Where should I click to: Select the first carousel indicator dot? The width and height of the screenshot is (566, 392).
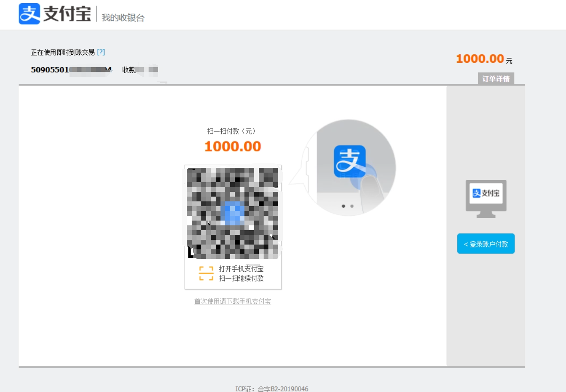click(344, 206)
